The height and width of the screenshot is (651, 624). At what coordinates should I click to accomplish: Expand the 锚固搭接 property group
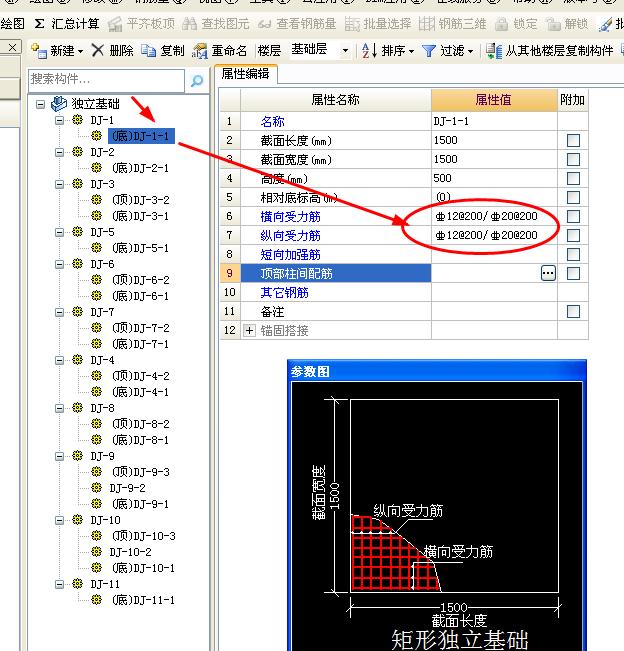pyautogui.click(x=249, y=330)
